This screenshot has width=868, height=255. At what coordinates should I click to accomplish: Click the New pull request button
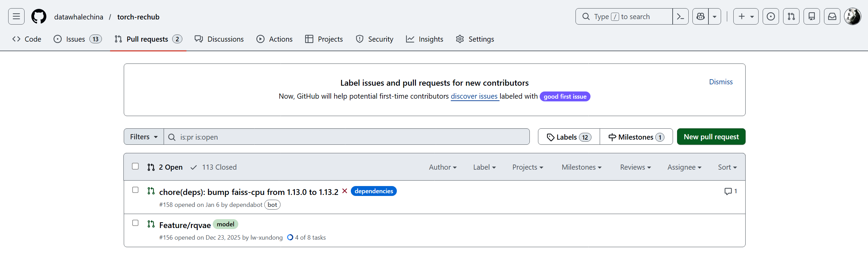pyautogui.click(x=711, y=137)
